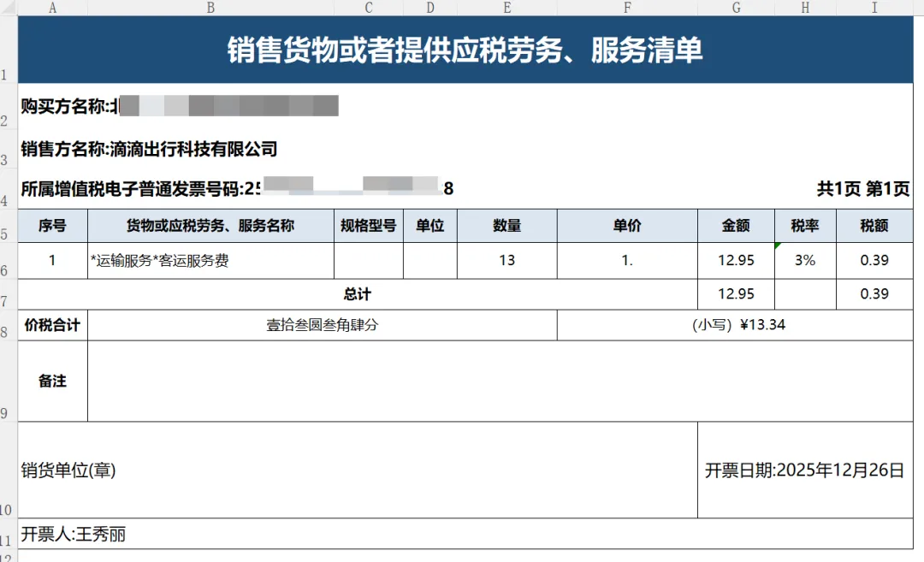Click the 价税合计 label cell
This screenshot has height=562, width=924.
(52, 325)
